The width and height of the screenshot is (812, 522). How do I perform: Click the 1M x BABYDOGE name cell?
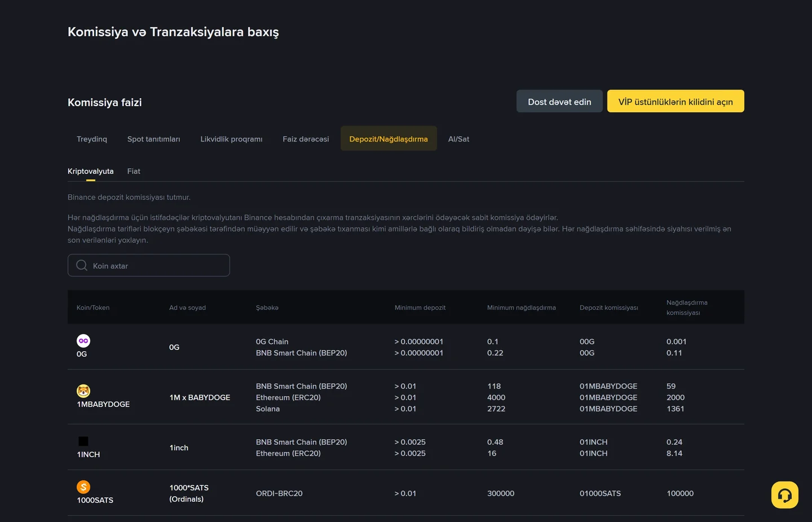[x=200, y=397]
